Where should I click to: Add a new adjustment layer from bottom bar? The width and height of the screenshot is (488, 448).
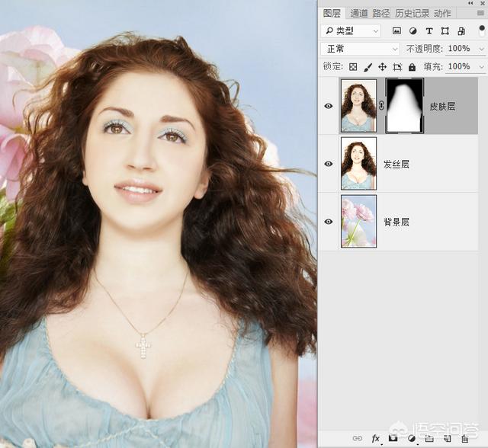(x=411, y=439)
